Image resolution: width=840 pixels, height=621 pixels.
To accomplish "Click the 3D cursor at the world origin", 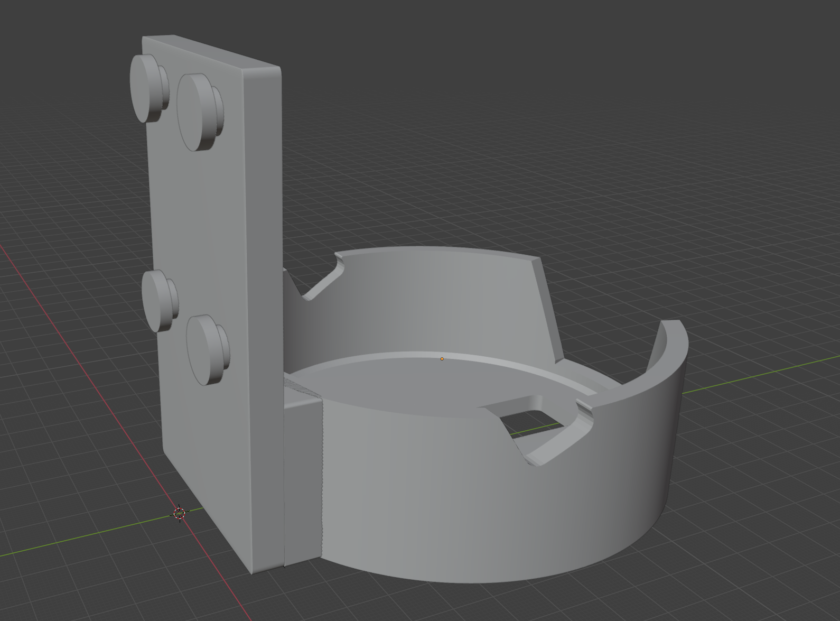I will point(180,513).
